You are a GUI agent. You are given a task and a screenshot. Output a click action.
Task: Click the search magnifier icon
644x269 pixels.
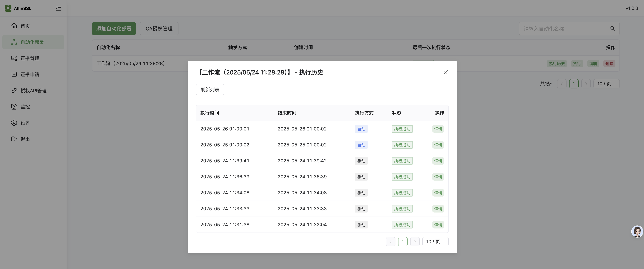pyautogui.click(x=612, y=29)
